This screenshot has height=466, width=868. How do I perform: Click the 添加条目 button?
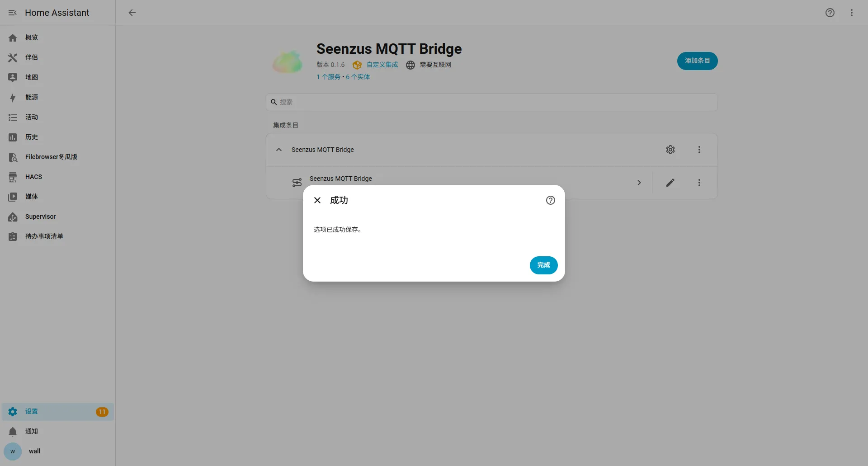point(697,61)
